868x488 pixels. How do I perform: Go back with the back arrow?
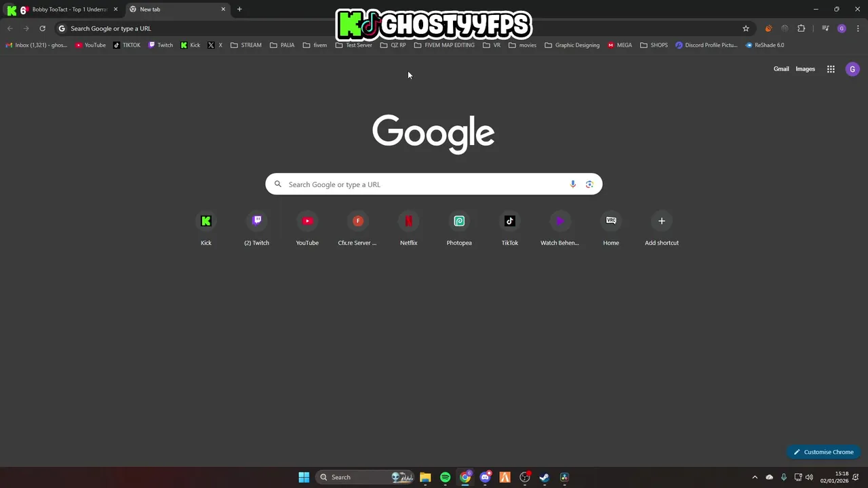point(9,28)
